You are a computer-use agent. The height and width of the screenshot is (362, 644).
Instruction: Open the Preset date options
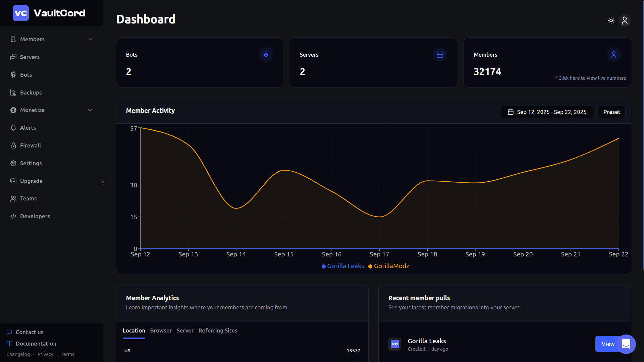[x=612, y=112]
